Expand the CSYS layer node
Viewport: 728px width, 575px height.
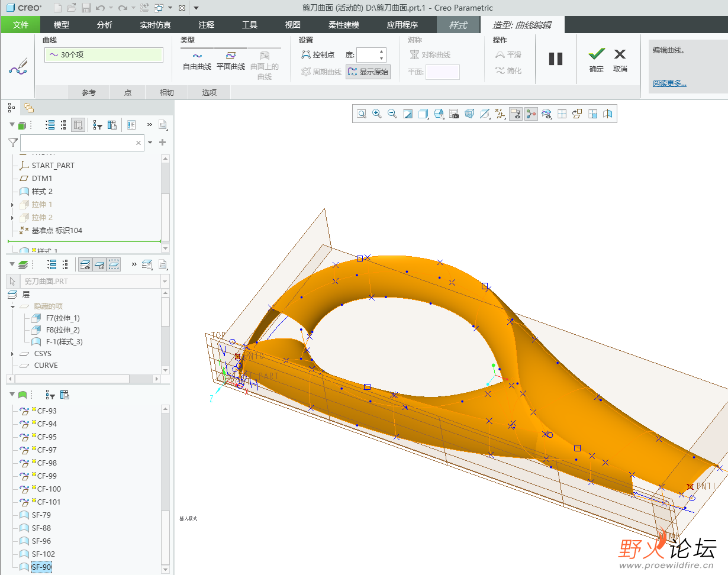coord(12,354)
